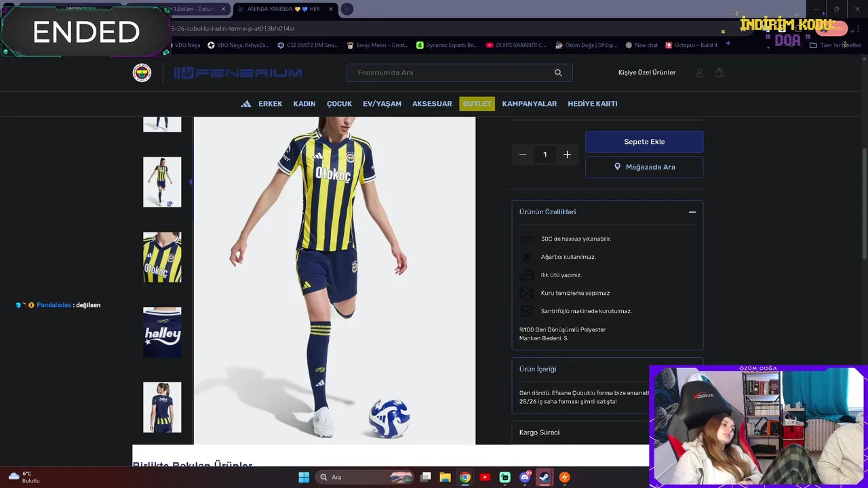868x488 pixels.
Task: Open the Tüm Yer İşaretleri folder
Action: point(835,45)
